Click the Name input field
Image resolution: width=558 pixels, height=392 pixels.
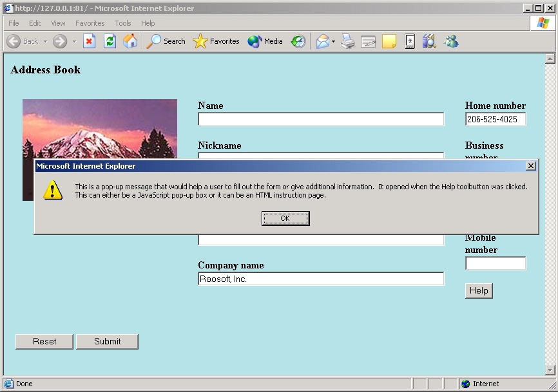point(321,119)
